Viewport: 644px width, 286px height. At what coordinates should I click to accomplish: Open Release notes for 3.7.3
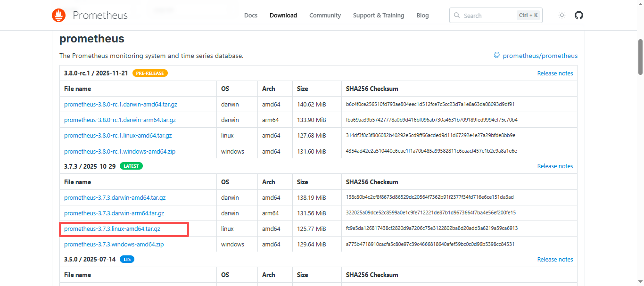pyautogui.click(x=555, y=166)
